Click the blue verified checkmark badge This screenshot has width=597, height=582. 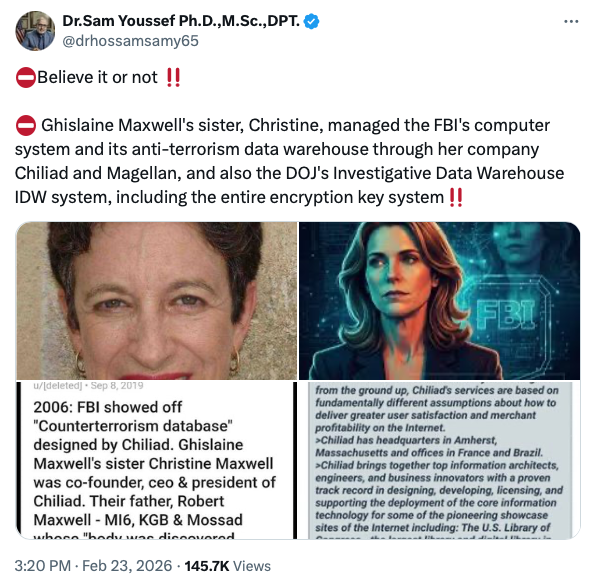(311, 21)
